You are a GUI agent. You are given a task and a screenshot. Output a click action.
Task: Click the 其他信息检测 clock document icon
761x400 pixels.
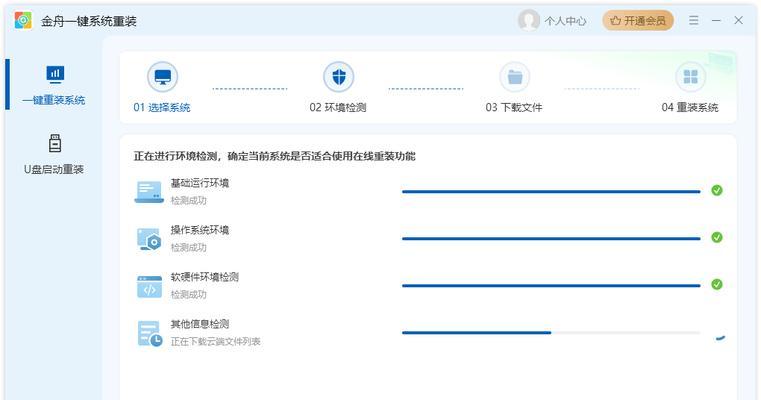coord(149,333)
